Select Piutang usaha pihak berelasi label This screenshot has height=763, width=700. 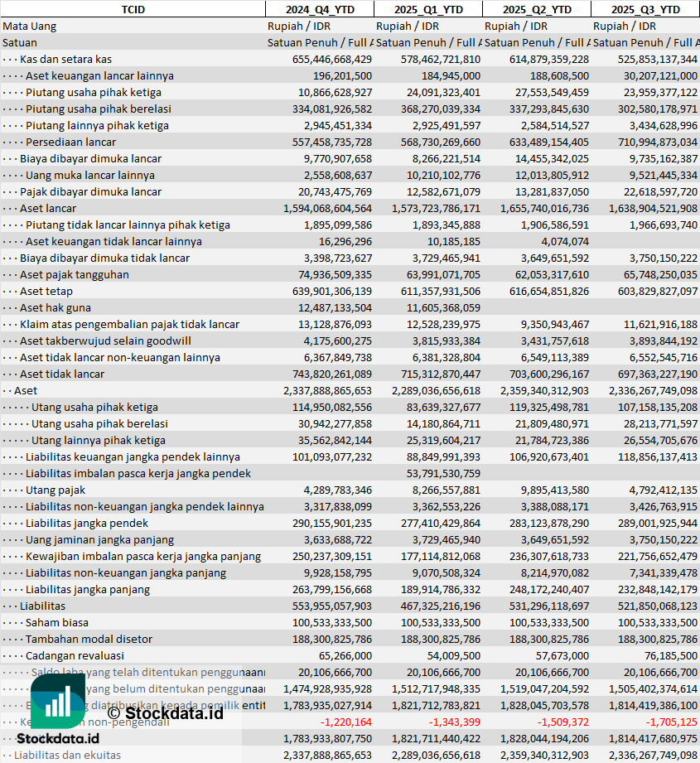(99, 109)
